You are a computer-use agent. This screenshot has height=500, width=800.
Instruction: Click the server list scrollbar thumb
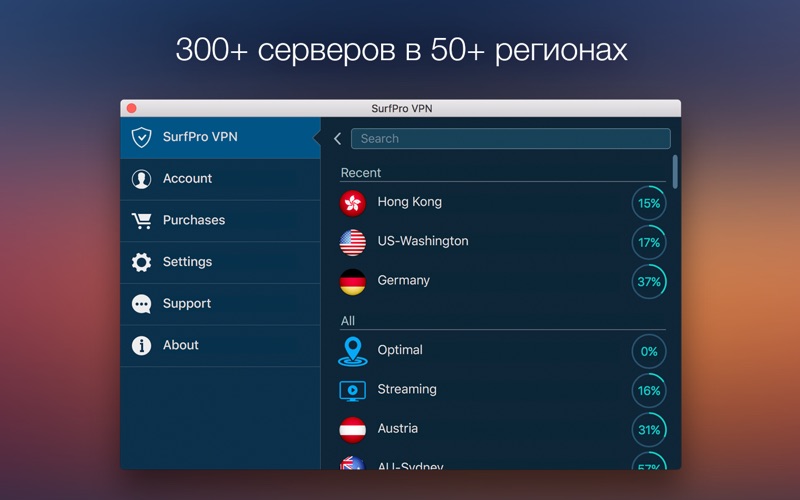point(675,172)
